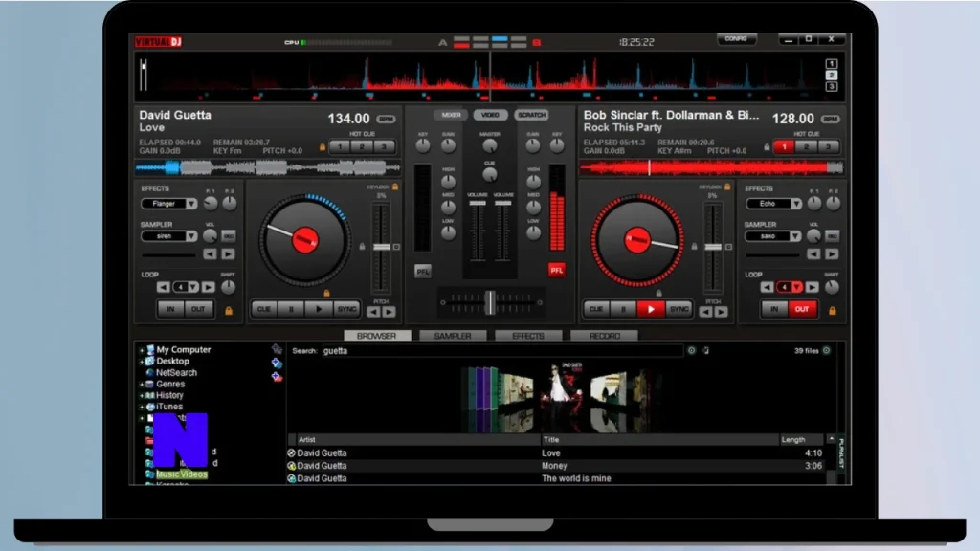Play the next sample arrow under siren sampler

pyautogui.click(x=228, y=254)
